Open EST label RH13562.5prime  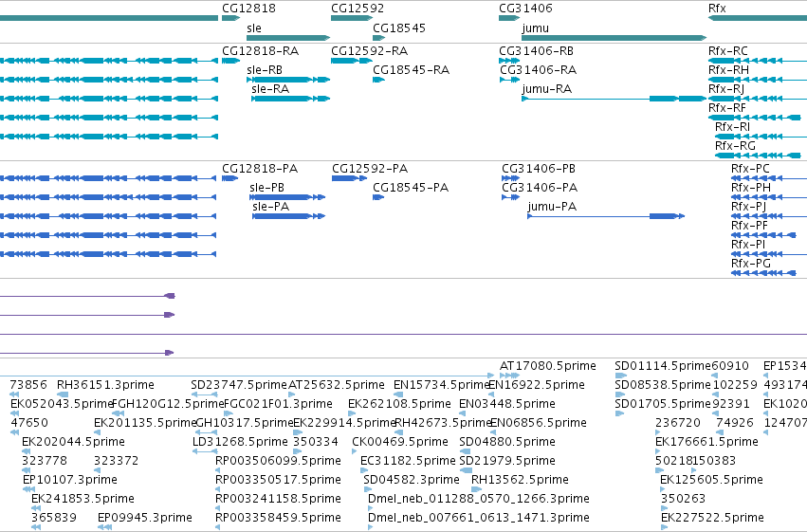(x=520, y=480)
